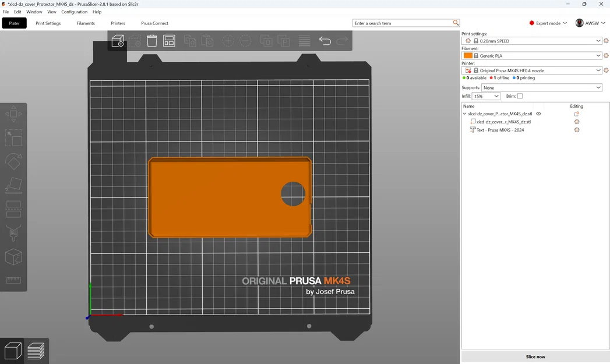Open the Edit menu
The image size is (610, 364).
coord(17,12)
